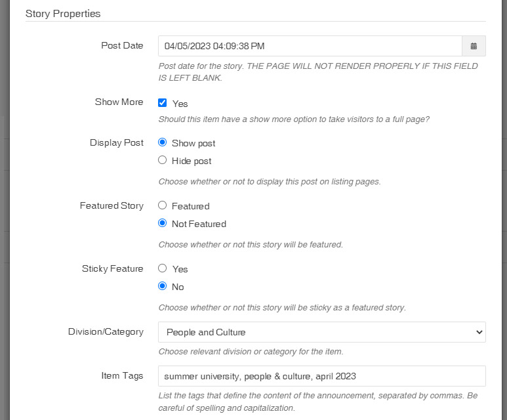Mark the story as Featured
This screenshot has height=420, width=507.
(x=162, y=205)
